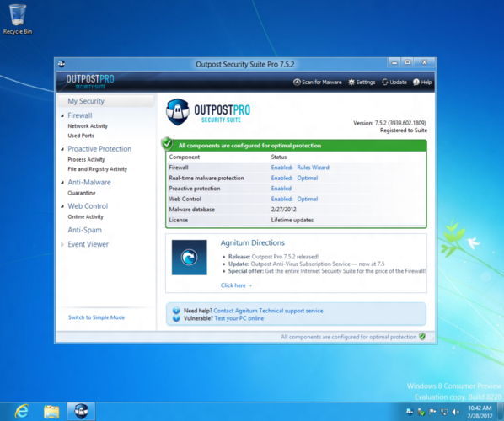Click the Scan for Malware toolbar icon
Image resolution: width=504 pixels, height=421 pixels.
coord(297,83)
